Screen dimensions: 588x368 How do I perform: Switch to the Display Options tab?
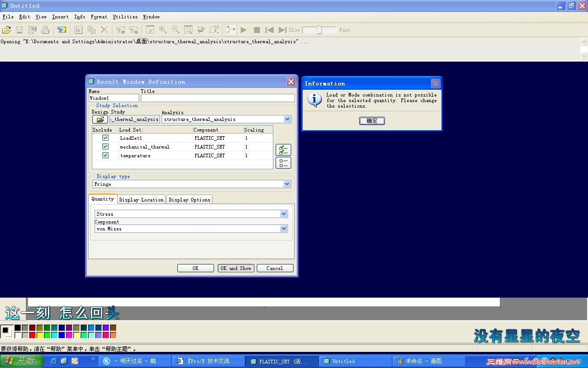click(x=189, y=200)
